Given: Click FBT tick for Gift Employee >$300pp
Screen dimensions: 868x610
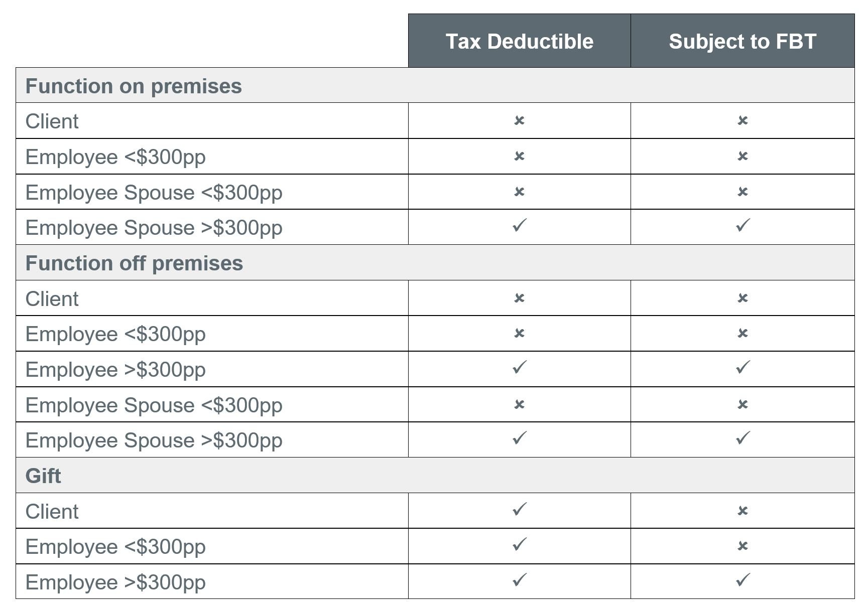Looking at the screenshot, I should tap(742, 580).
